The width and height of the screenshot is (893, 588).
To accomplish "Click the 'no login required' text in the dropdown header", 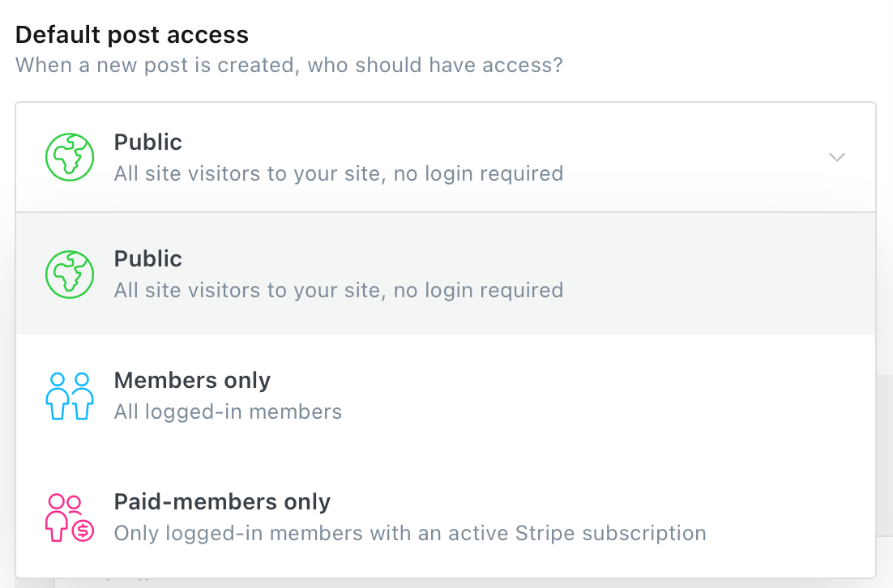I will (x=478, y=173).
